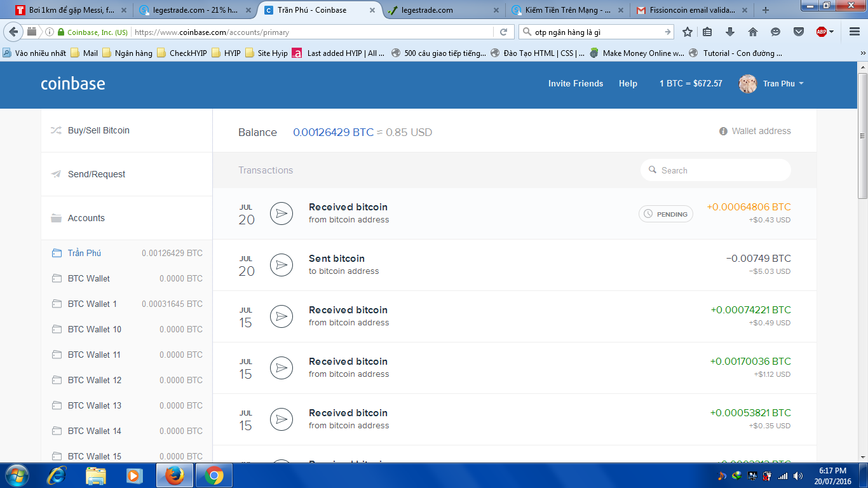The width and height of the screenshot is (868, 488).
Task: Reload the Coinbase page
Action: (503, 32)
